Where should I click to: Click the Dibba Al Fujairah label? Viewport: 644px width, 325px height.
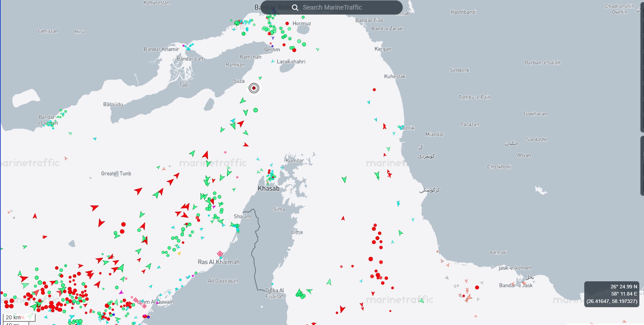pyautogui.click(x=275, y=293)
